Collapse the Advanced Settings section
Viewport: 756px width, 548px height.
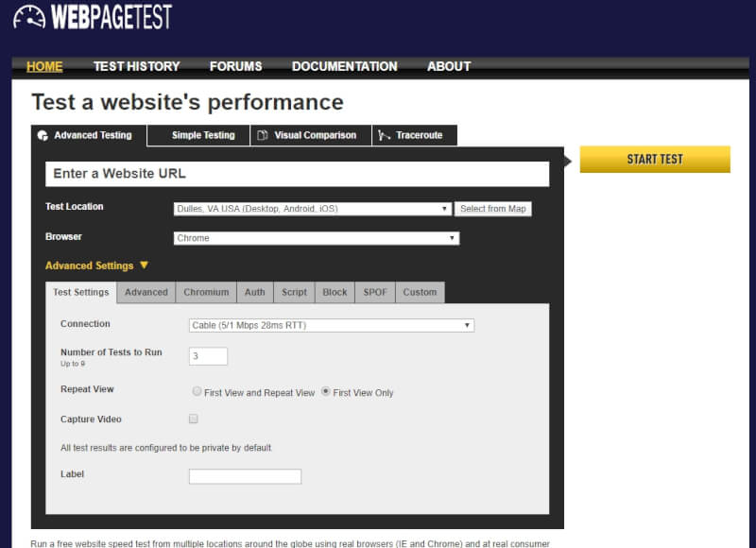[x=92, y=265]
